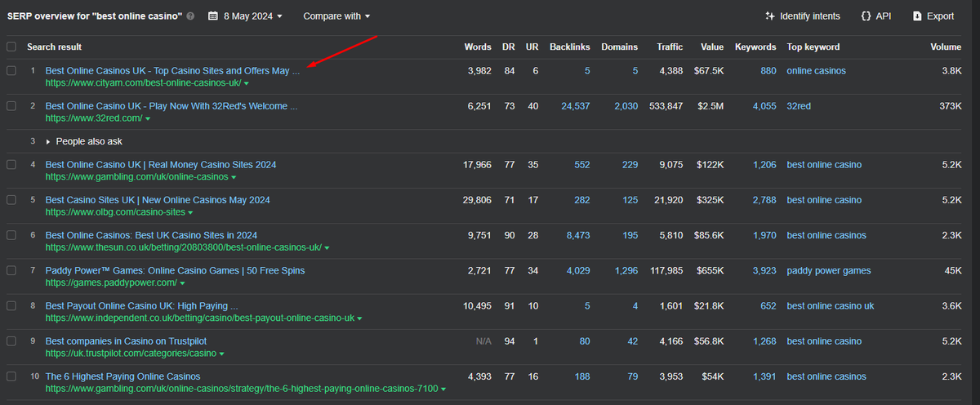Open the Best Online Casinos UK - Top Casino Sites link
Image resolution: width=980 pixels, height=405 pixels.
[x=172, y=71]
